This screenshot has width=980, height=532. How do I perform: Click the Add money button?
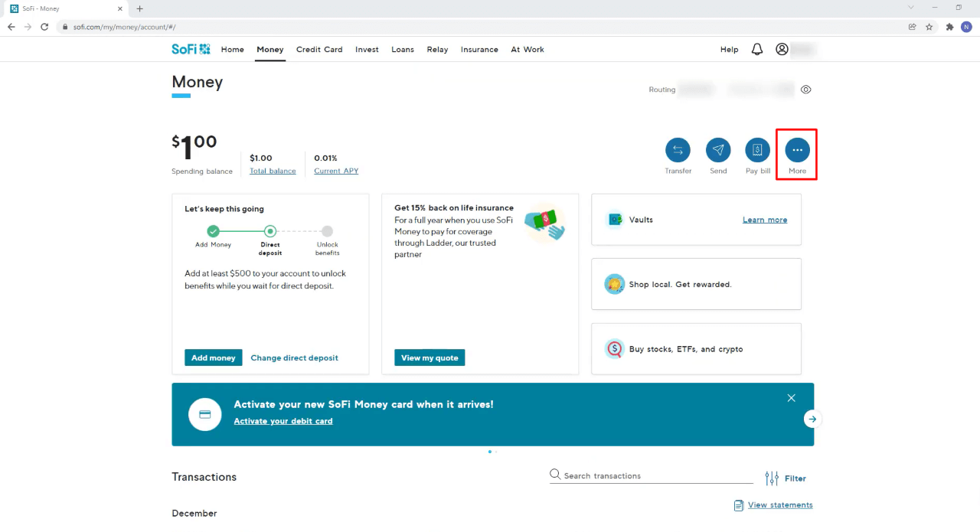pyautogui.click(x=214, y=357)
